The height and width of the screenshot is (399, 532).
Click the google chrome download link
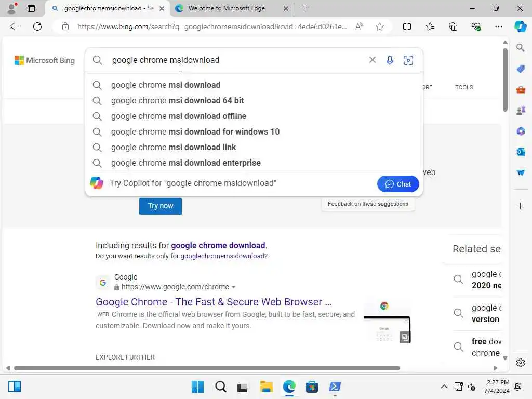click(218, 245)
